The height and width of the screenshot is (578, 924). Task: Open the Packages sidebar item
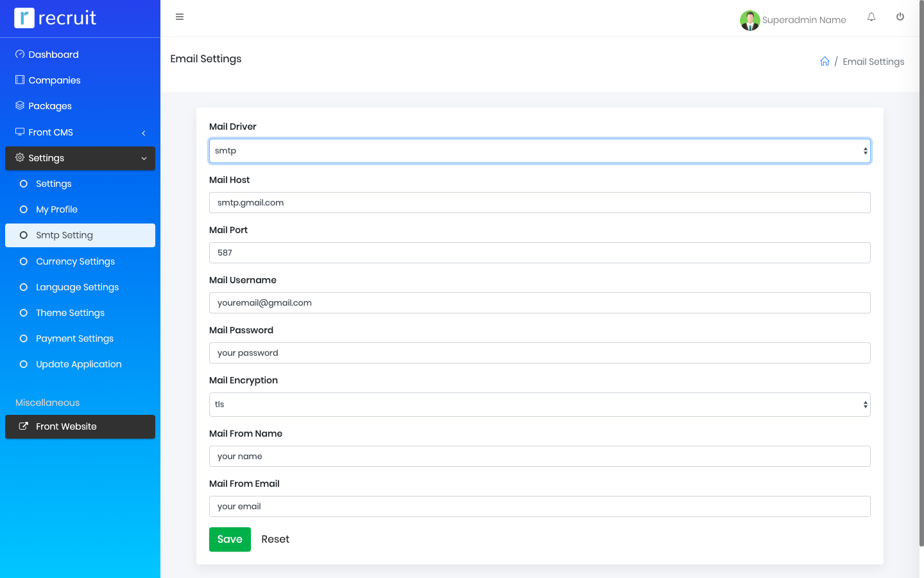(50, 106)
